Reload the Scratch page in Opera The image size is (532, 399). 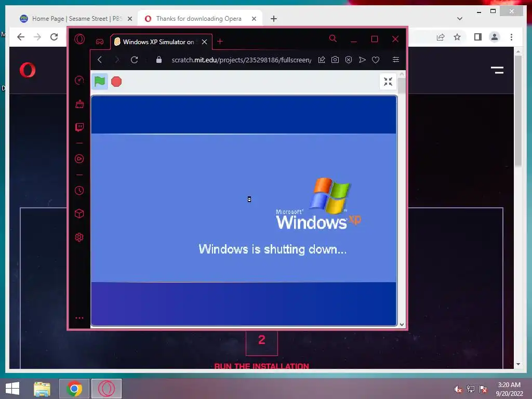click(x=135, y=60)
